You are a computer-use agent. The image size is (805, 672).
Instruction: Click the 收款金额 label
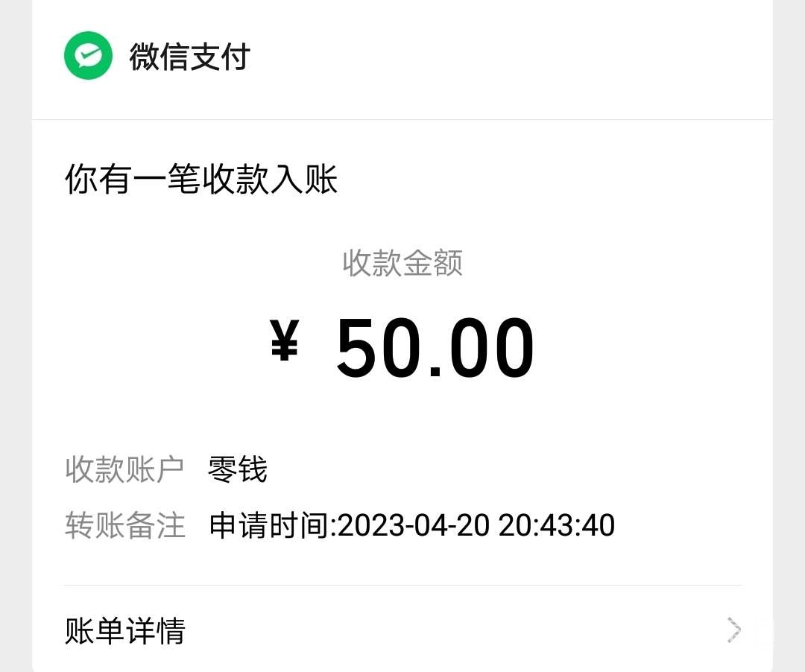(x=402, y=263)
